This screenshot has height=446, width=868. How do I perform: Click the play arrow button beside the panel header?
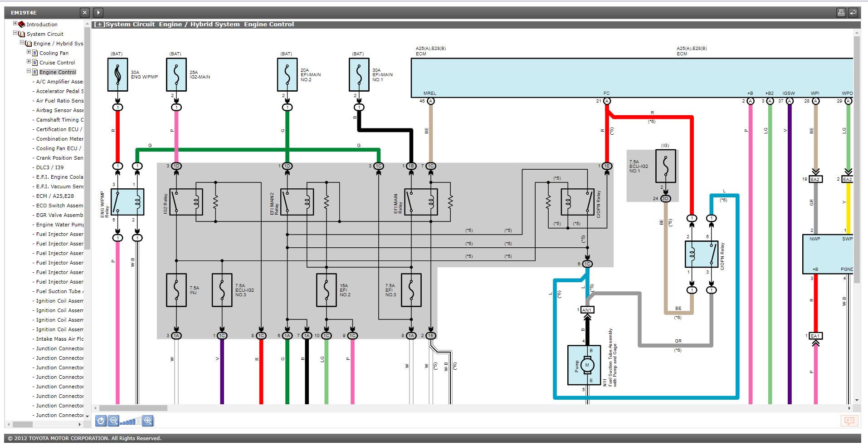click(98, 13)
